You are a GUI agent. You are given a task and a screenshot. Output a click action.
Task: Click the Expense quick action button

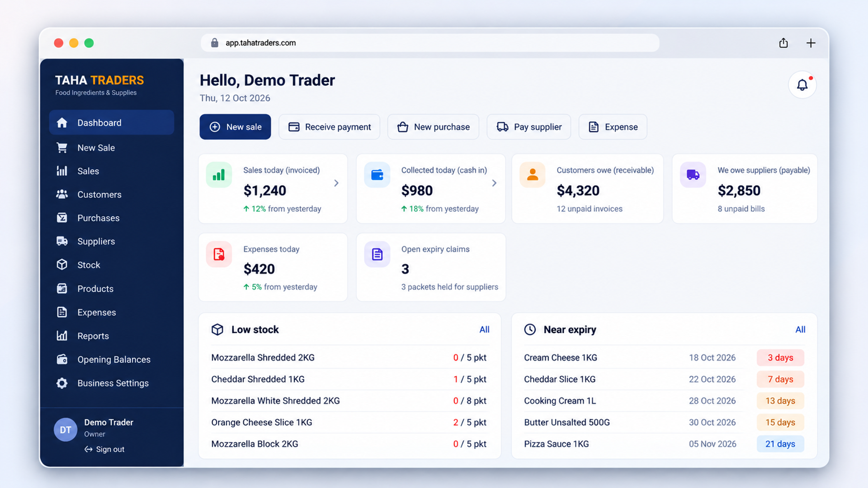tap(613, 127)
